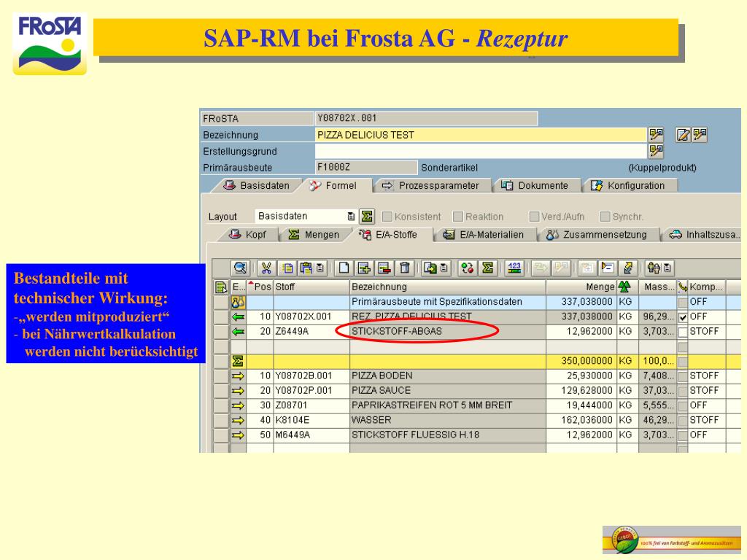Select the magnifier details icon in the toolbar
747x560 pixels.
[x=239, y=268]
